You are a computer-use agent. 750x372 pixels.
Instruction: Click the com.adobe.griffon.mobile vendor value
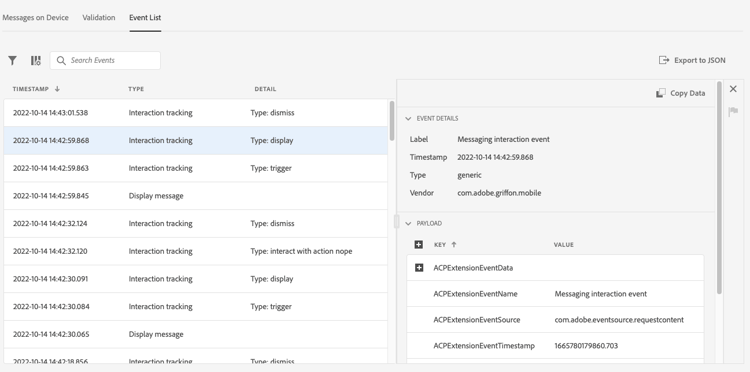point(499,193)
